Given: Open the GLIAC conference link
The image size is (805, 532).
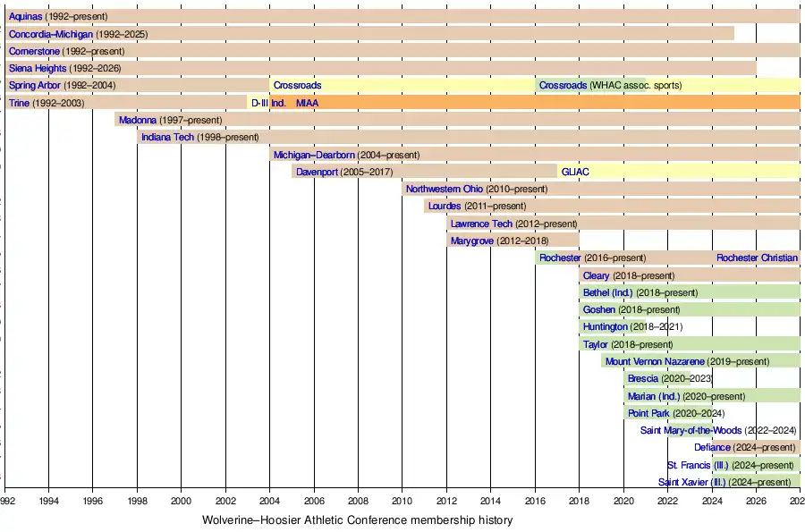Looking at the screenshot, I should 575,172.
